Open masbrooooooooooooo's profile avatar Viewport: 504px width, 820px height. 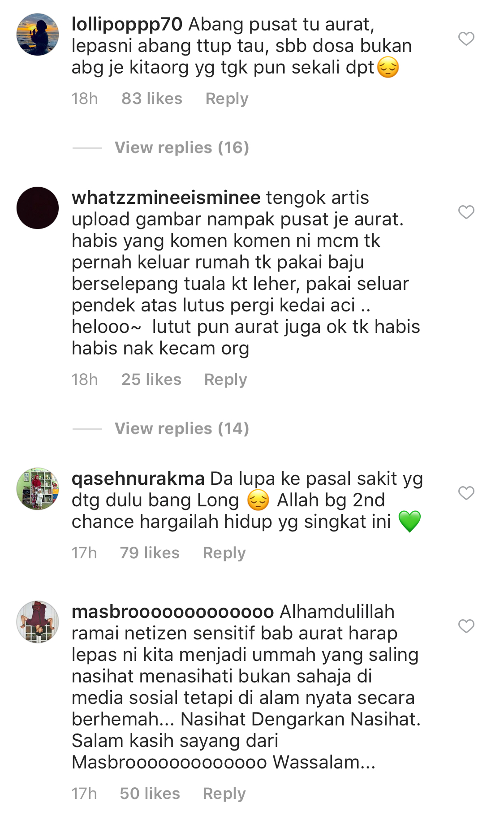pyautogui.click(x=38, y=622)
